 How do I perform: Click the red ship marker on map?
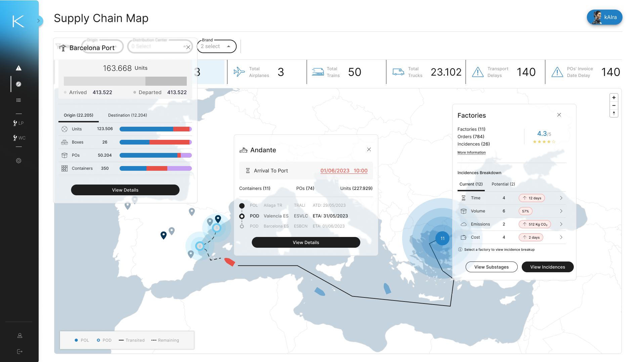click(229, 262)
